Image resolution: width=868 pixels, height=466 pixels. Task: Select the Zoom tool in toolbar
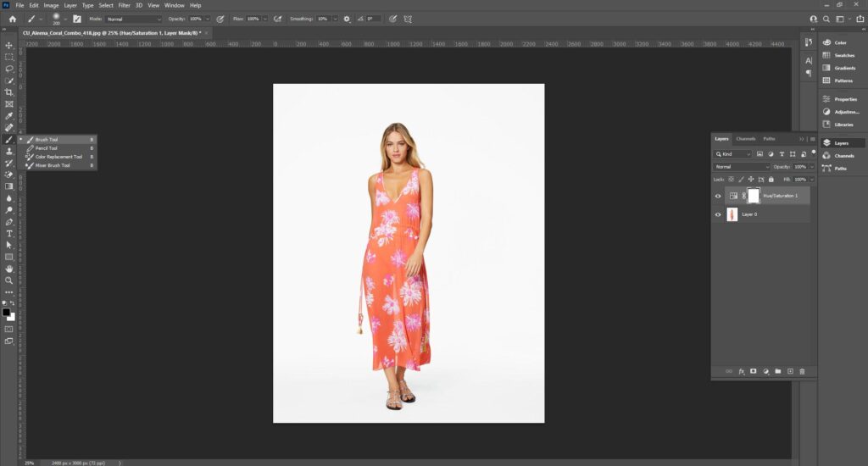8,280
